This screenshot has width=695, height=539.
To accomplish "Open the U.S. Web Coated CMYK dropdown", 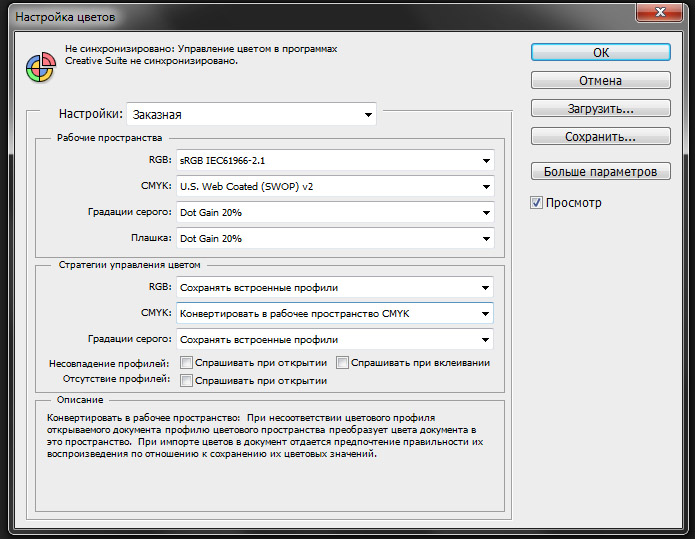I will pyautogui.click(x=335, y=187).
